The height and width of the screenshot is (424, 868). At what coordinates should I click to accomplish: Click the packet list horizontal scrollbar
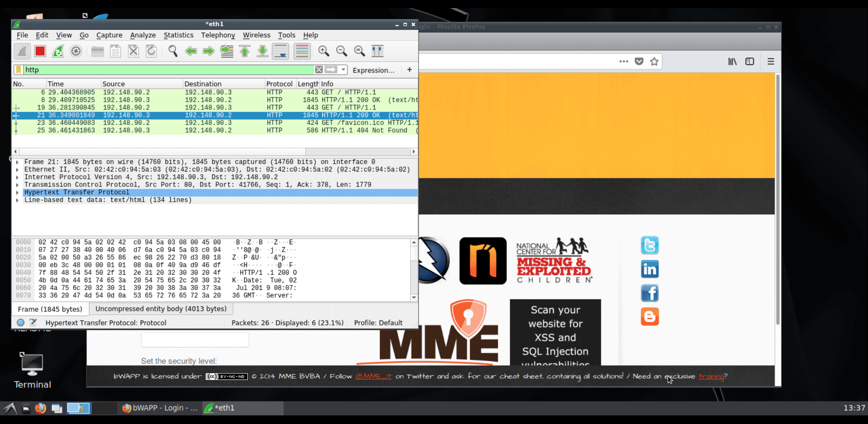point(163,152)
